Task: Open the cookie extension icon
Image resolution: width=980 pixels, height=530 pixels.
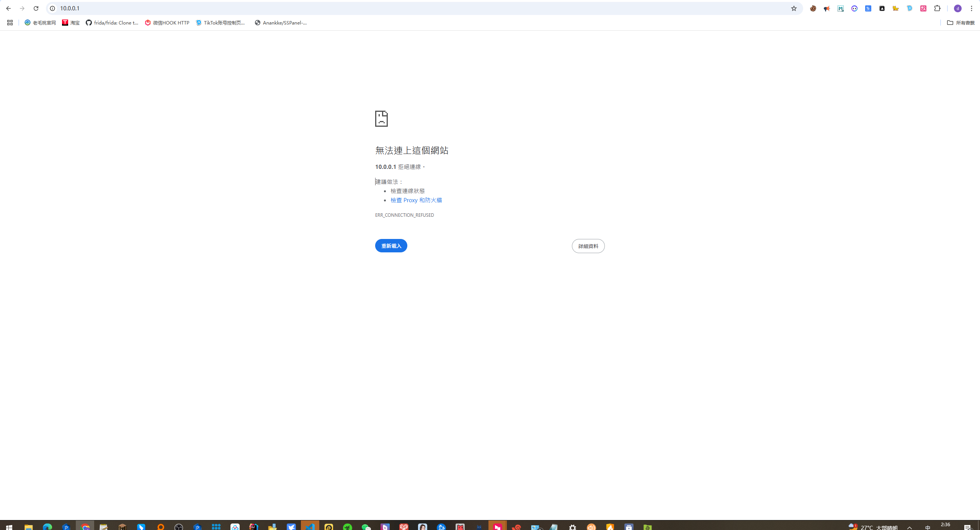Action: click(813, 8)
